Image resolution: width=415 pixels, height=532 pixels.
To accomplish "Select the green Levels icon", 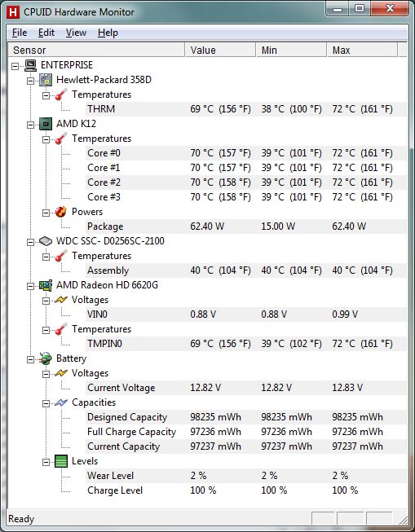I will pos(61,461).
